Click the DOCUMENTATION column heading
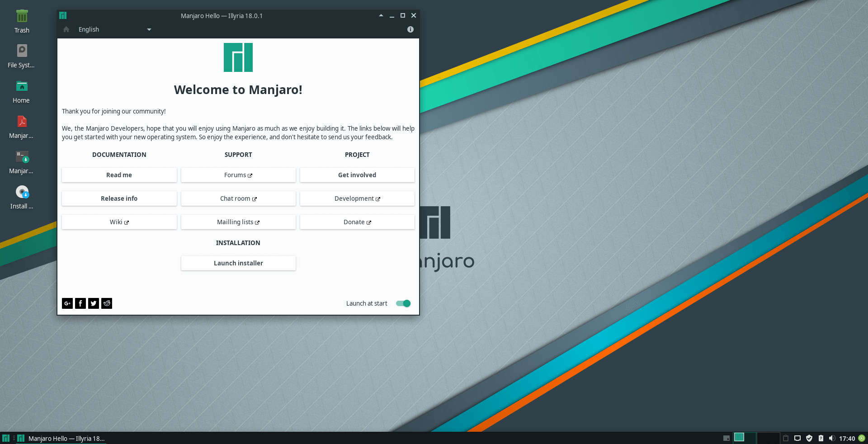The image size is (868, 444). pyautogui.click(x=119, y=155)
